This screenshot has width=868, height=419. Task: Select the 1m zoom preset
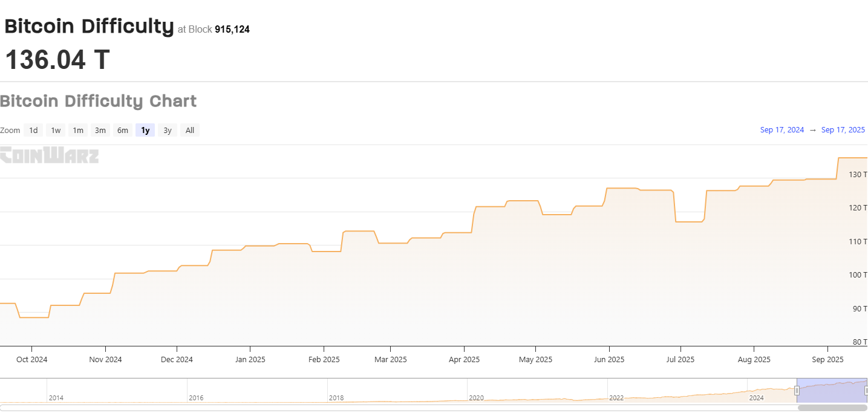tap(77, 130)
